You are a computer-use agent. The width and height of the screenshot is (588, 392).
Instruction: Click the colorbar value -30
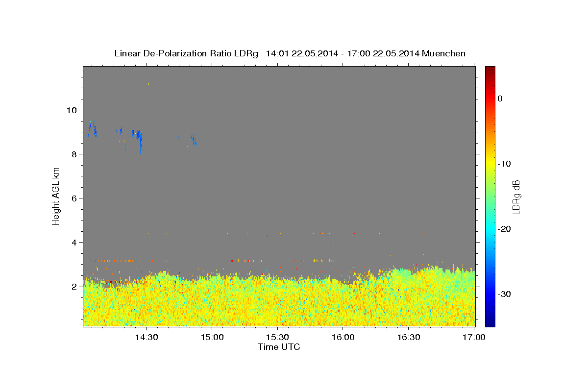[x=504, y=294]
